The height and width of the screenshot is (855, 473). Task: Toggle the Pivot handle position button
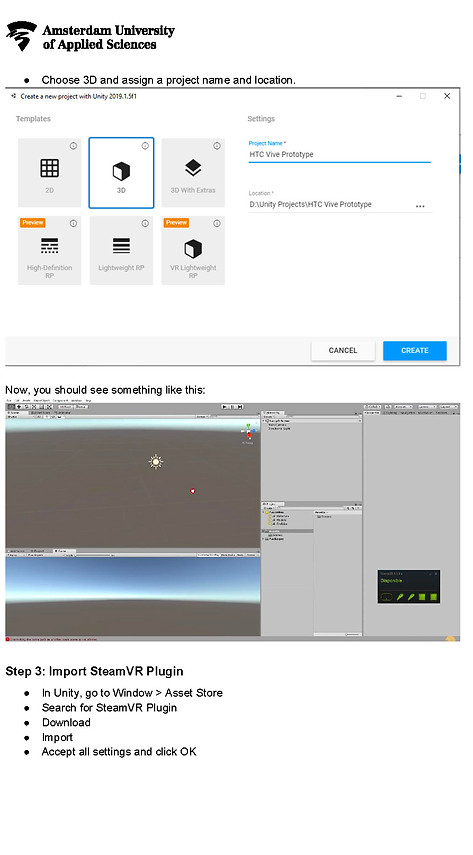click(65, 406)
